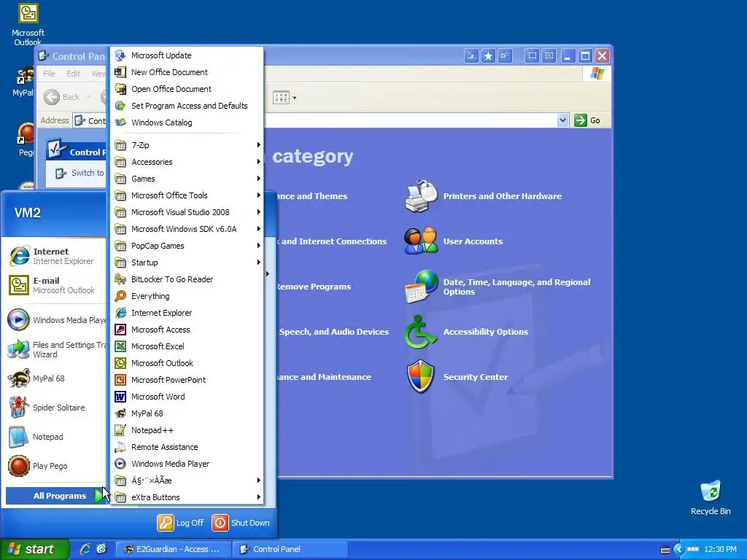The image size is (747, 560).
Task: Expand the eXtra Buttons submenu arrow
Action: [x=258, y=497]
